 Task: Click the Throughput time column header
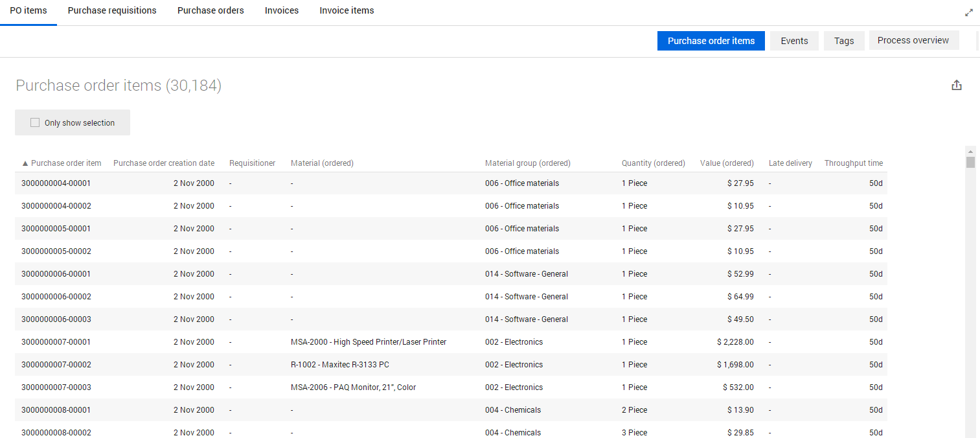(853, 163)
